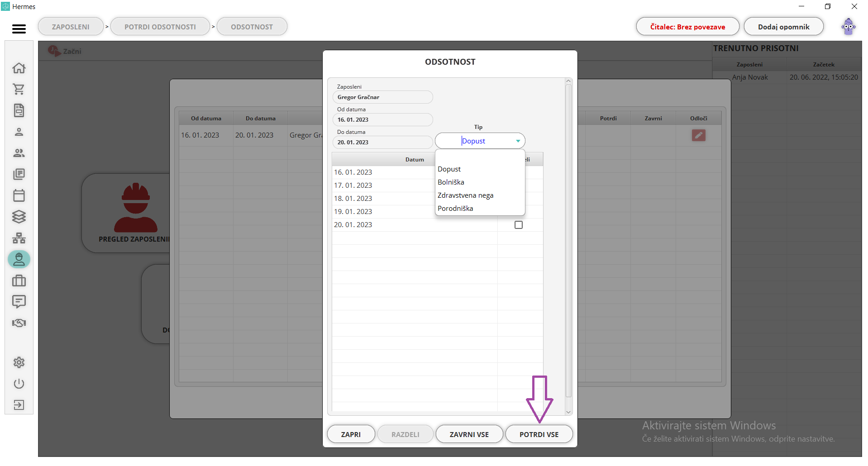Open the shopping cart sidebar icon
The width and height of the screenshot is (868, 466).
click(19, 89)
